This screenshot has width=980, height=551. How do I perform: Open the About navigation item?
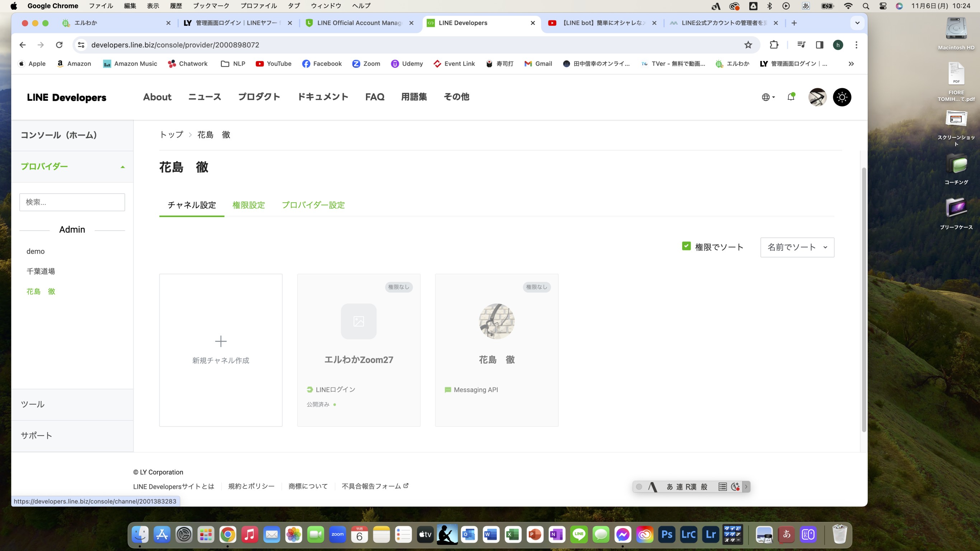(x=157, y=97)
